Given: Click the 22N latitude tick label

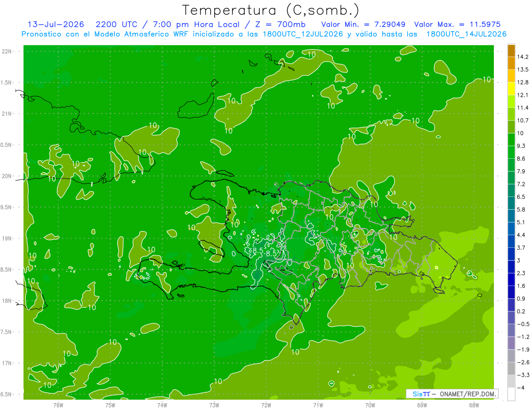Looking at the screenshot, I should 7,51.
